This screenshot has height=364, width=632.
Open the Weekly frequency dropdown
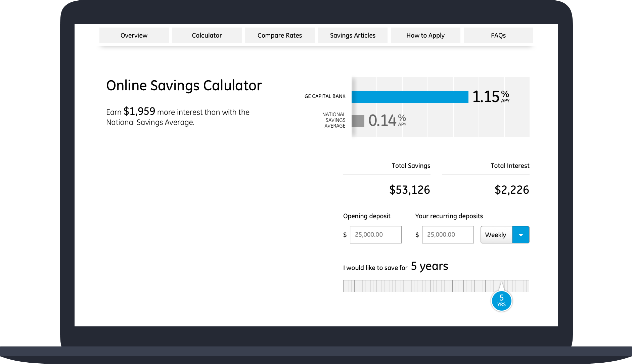point(505,235)
